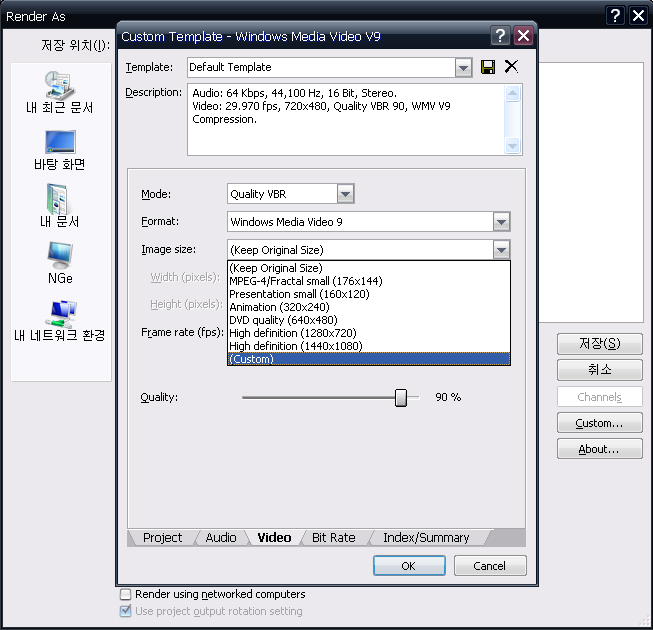Viewport: 653px width, 630px height.
Task: Go to Desktop shortcut (바탕 화면)
Action: tap(60, 150)
